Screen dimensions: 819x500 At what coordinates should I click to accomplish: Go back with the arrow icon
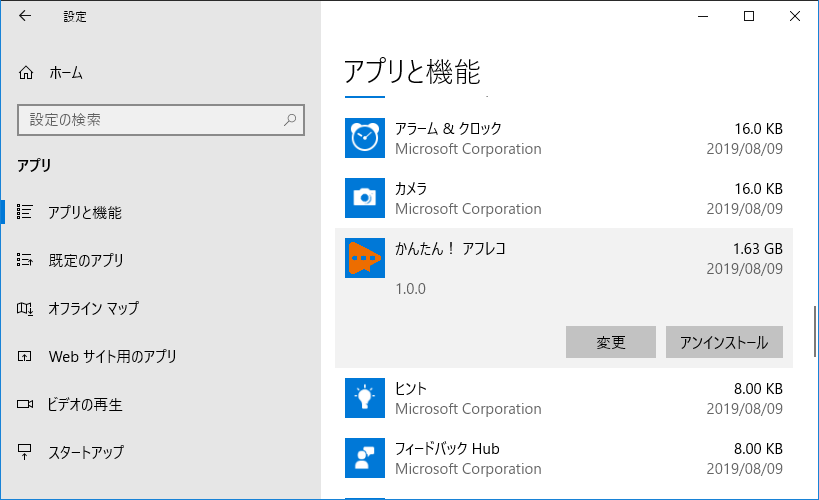click(x=25, y=16)
